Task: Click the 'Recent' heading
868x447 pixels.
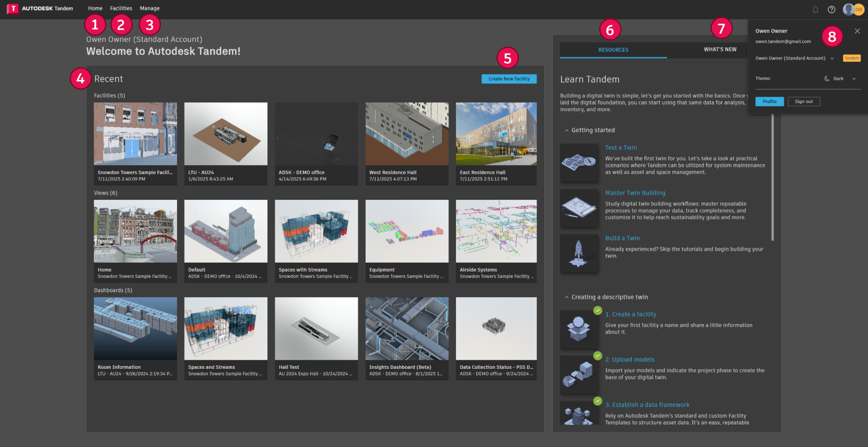Action: pyautogui.click(x=109, y=79)
